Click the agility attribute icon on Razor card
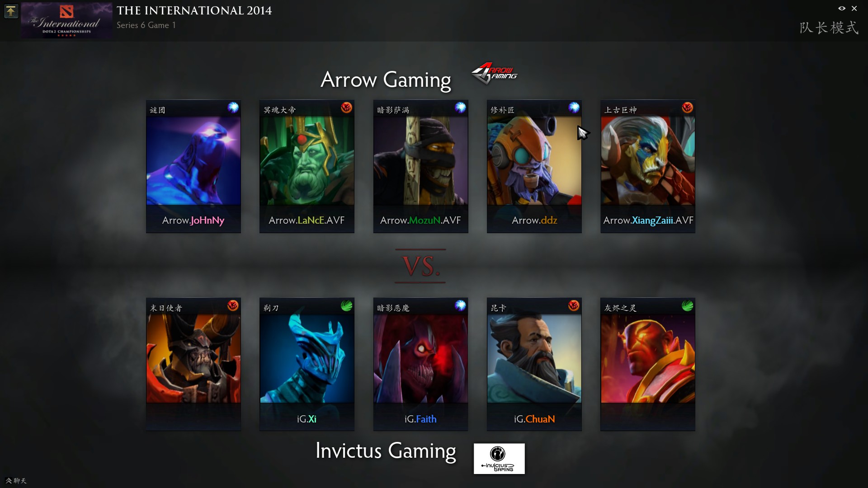Image resolution: width=868 pixels, height=488 pixels. [x=347, y=306]
